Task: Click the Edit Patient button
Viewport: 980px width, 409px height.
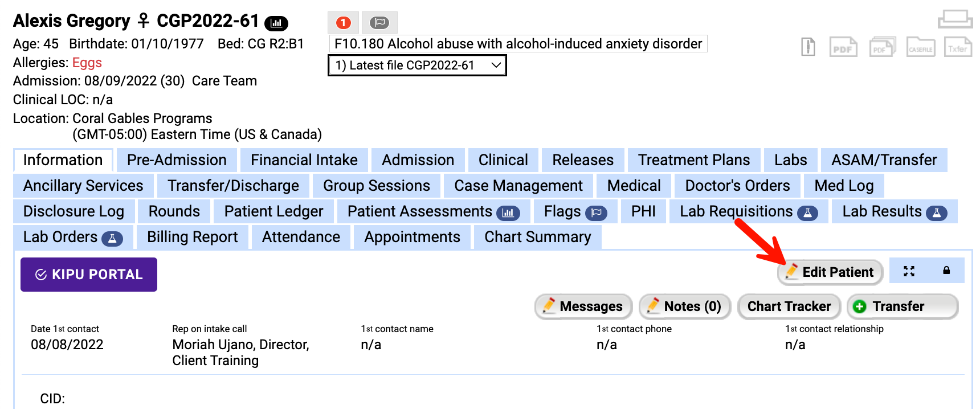Action: (x=830, y=272)
